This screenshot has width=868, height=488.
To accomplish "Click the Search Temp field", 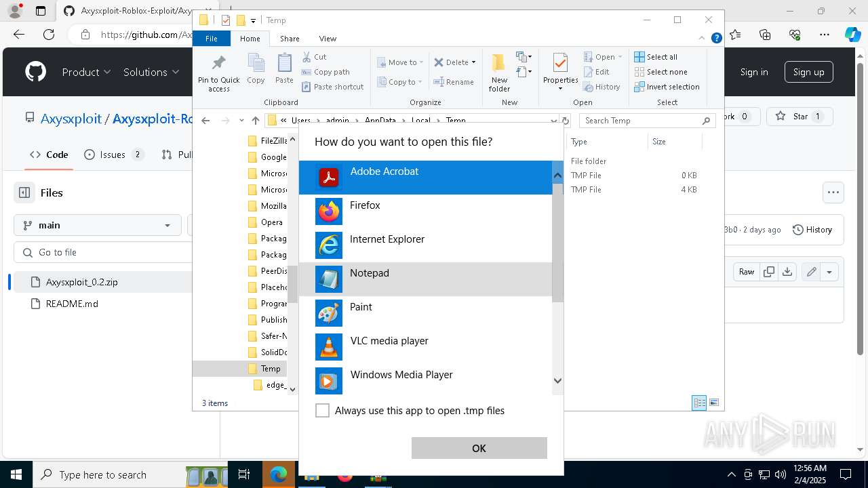I will point(647,121).
